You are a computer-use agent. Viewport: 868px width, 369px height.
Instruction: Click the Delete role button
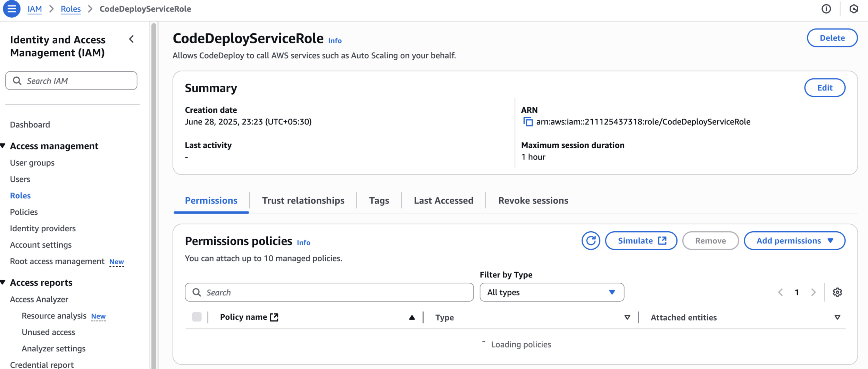tap(832, 38)
